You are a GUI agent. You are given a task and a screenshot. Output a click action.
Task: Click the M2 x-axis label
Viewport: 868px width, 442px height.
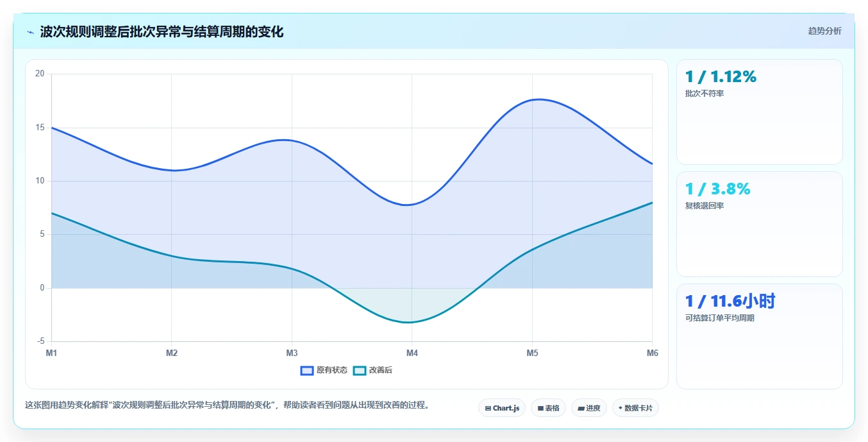click(172, 353)
